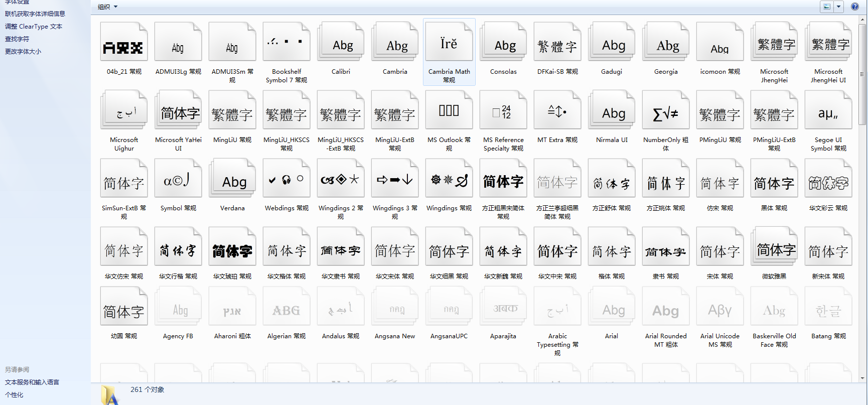Select the MS Reference Specialty font icon
Viewport: 868px width, 405px height.
(x=503, y=110)
